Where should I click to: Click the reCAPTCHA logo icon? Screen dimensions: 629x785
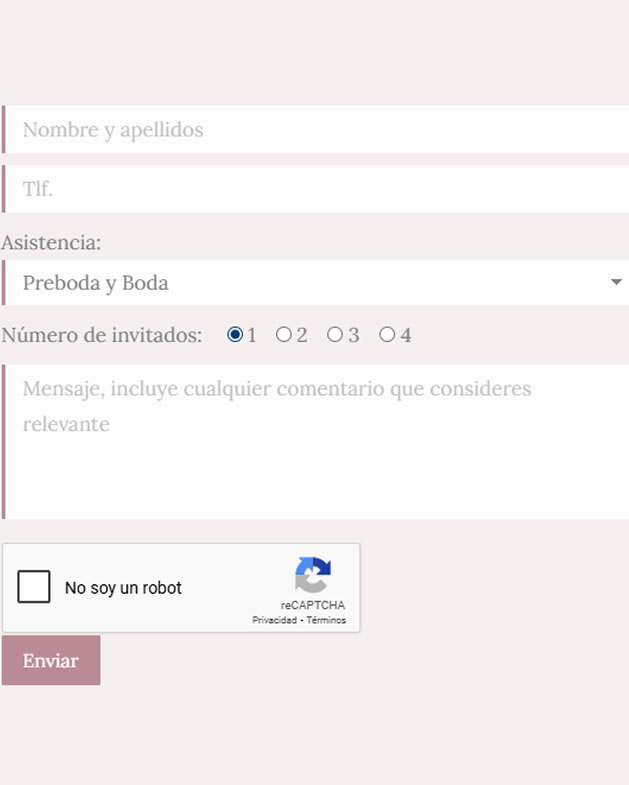tap(312, 576)
